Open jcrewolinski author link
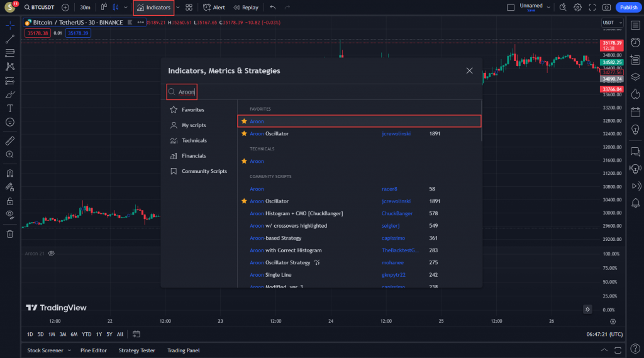 tap(396, 134)
